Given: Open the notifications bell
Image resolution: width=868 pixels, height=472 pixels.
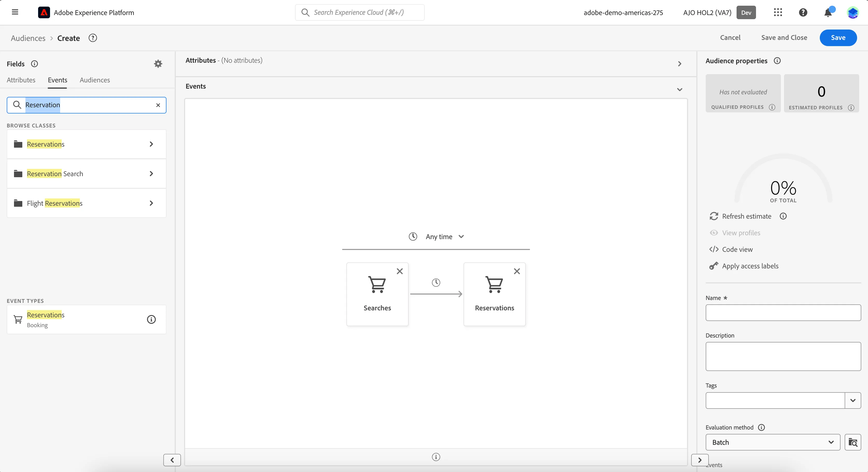Looking at the screenshot, I should click(x=828, y=12).
